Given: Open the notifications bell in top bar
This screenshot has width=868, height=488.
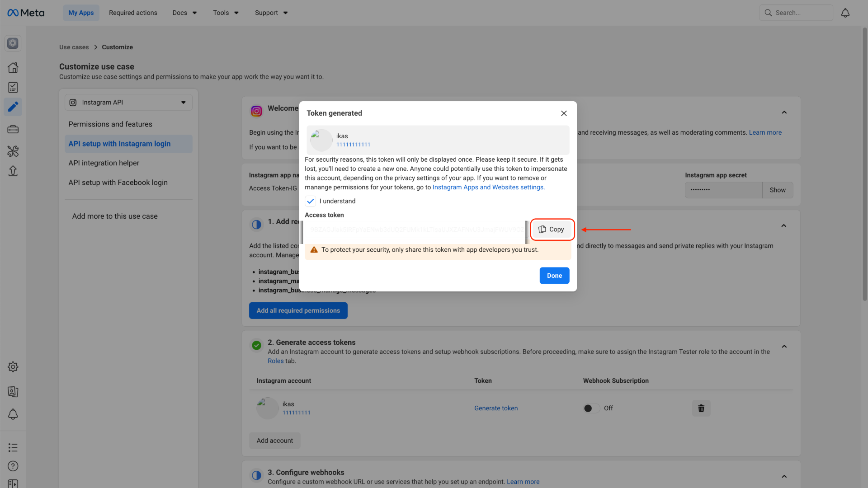Looking at the screenshot, I should [x=845, y=13].
